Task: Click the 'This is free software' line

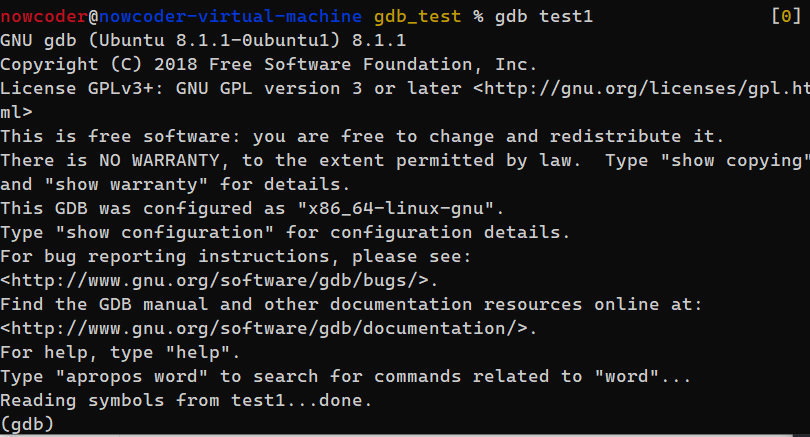Action: 362,136
